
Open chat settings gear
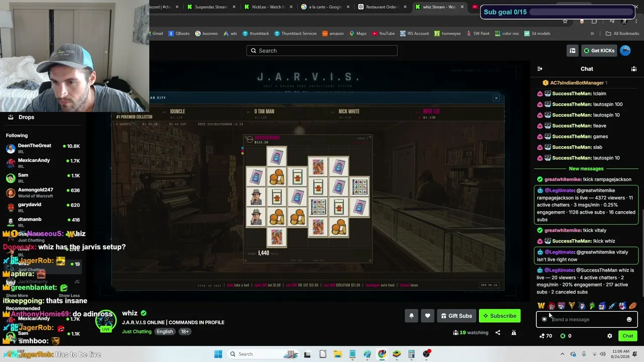point(610,336)
